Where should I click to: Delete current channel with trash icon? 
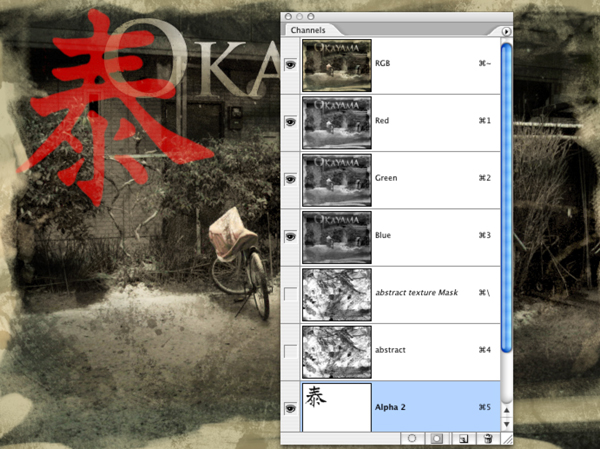(x=485, y=438)
